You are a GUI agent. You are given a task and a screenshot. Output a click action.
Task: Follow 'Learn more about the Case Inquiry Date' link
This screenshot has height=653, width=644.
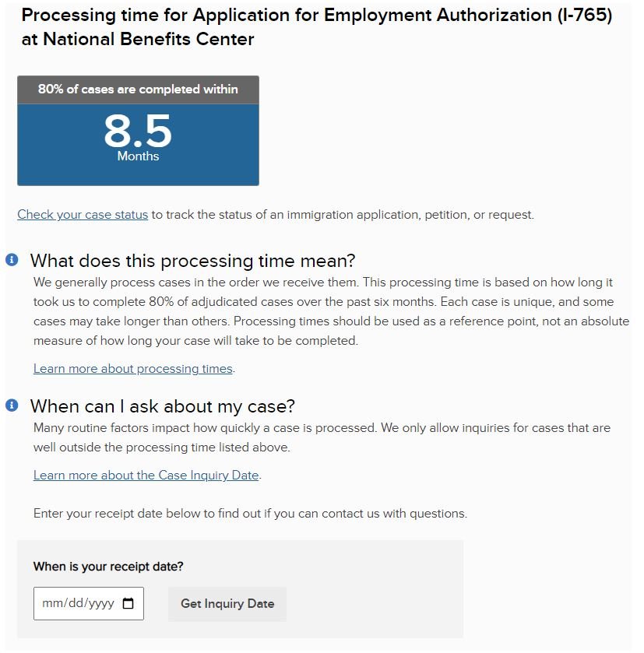tap(146, 476)
